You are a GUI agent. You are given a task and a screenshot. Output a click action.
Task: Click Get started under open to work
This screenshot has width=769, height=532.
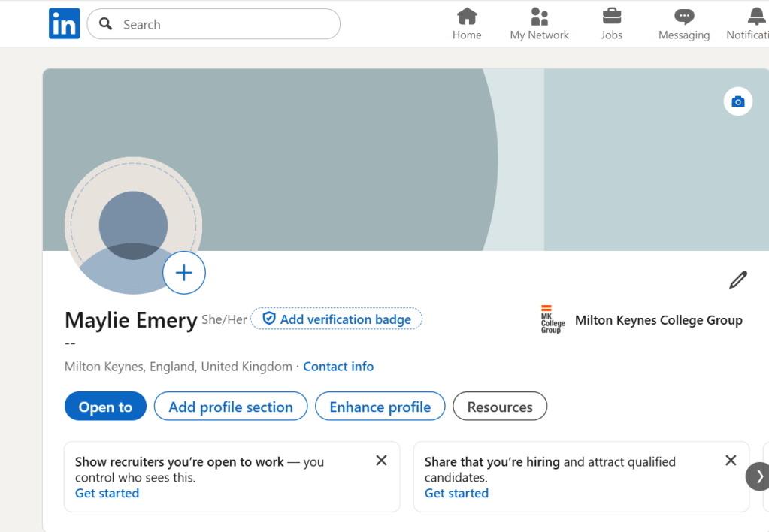click(x=107, y=493)
